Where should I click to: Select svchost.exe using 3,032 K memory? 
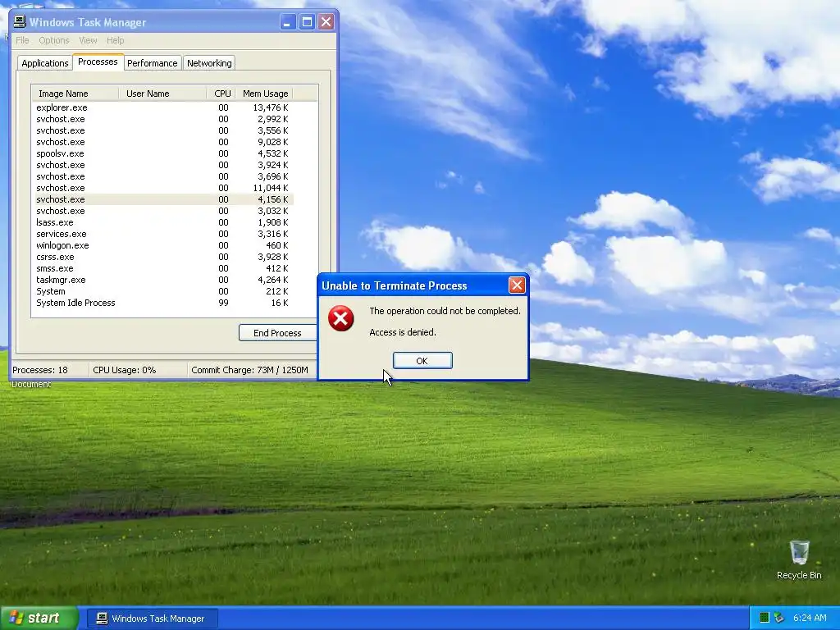[162, 211]
